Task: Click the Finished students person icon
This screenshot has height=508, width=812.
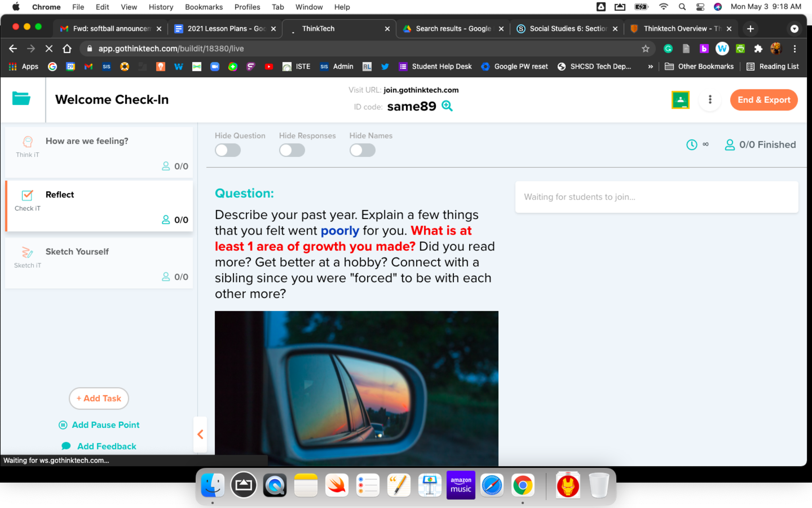Action: pyautogui.click(x=730, y=144)
